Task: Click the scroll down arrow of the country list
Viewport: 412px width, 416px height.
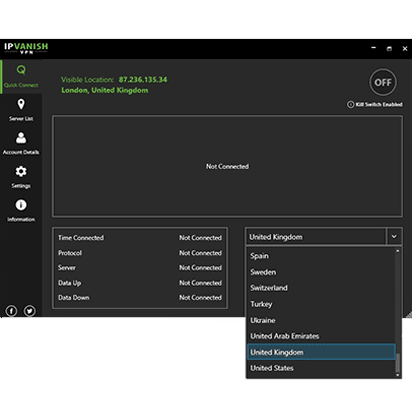Action: (397, 375)
